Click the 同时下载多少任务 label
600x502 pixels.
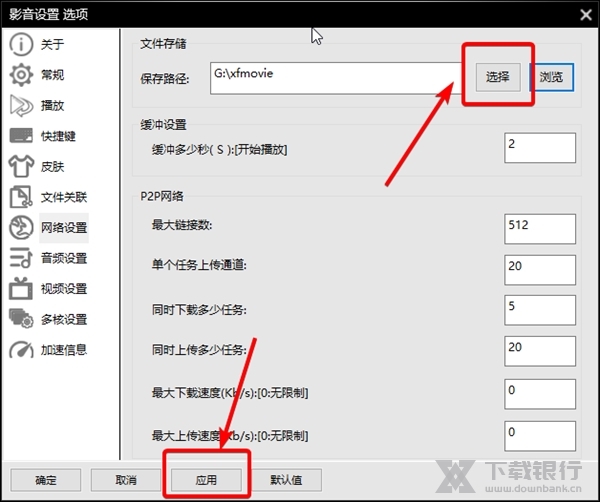[x=199, y=309]
